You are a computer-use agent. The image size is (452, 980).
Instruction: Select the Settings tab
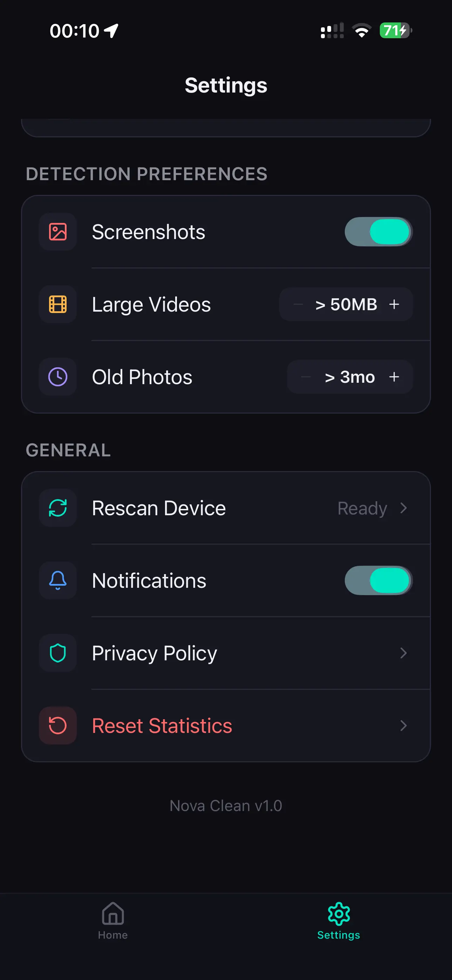tap(338, 920)
